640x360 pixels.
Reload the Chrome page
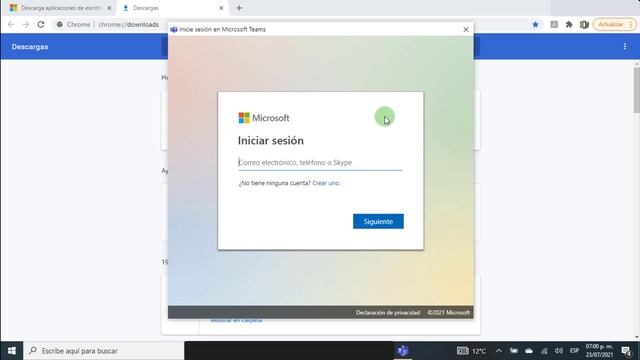(41, 24)
